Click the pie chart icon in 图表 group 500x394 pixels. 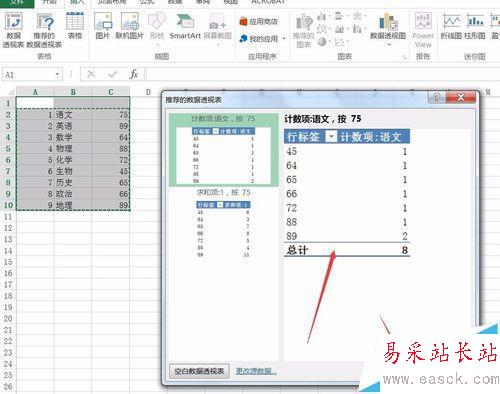click(322, 42)
